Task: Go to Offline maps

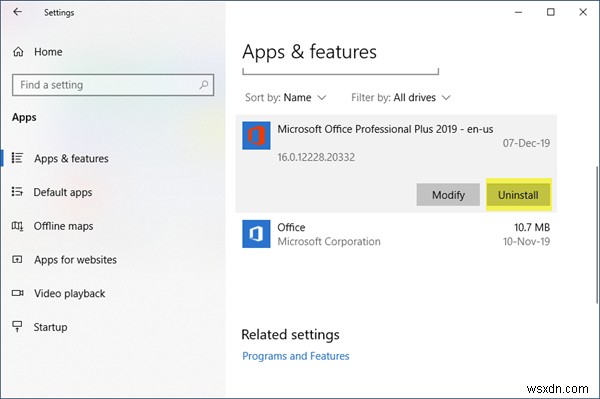Action: pos(64,226)
